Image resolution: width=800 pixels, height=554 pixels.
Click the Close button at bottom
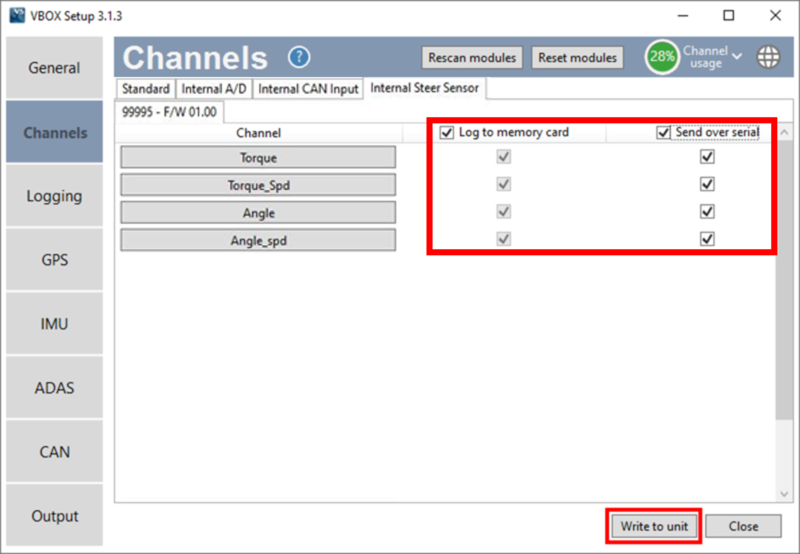point(743,526)
